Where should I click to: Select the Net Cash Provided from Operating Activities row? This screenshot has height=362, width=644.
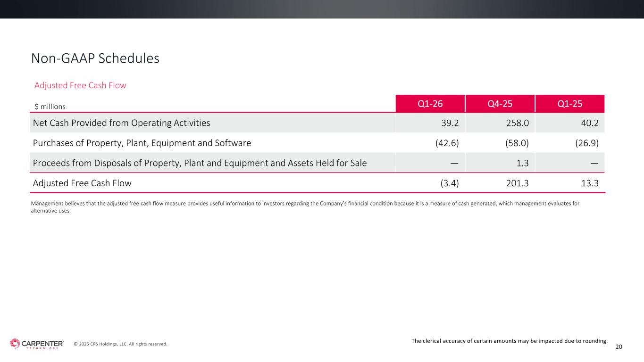click(x=122, y=123)
